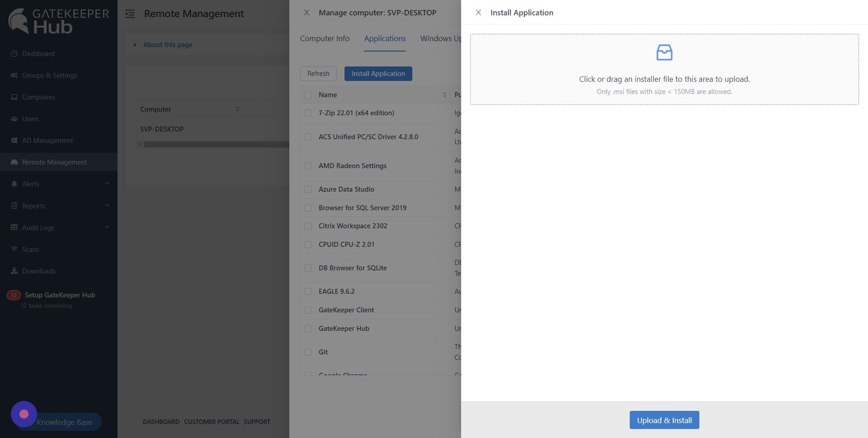Click the Audit Logs table icon

click(x=14, y=227)
